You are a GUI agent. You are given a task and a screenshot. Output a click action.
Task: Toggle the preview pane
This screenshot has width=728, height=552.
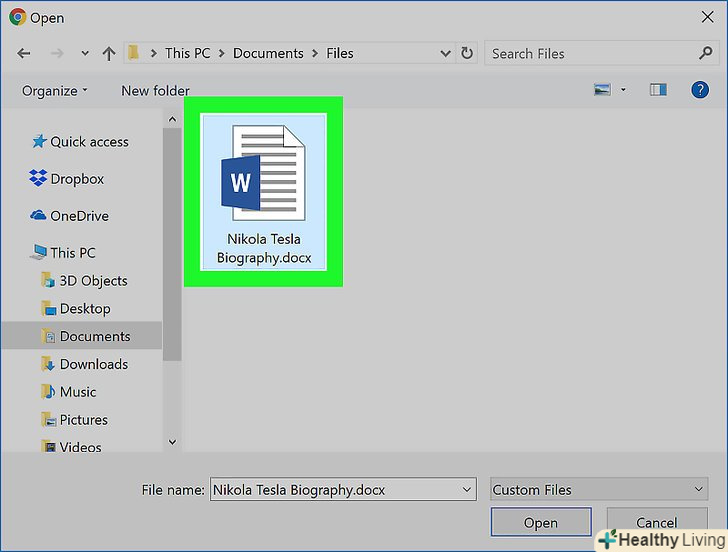658,90
